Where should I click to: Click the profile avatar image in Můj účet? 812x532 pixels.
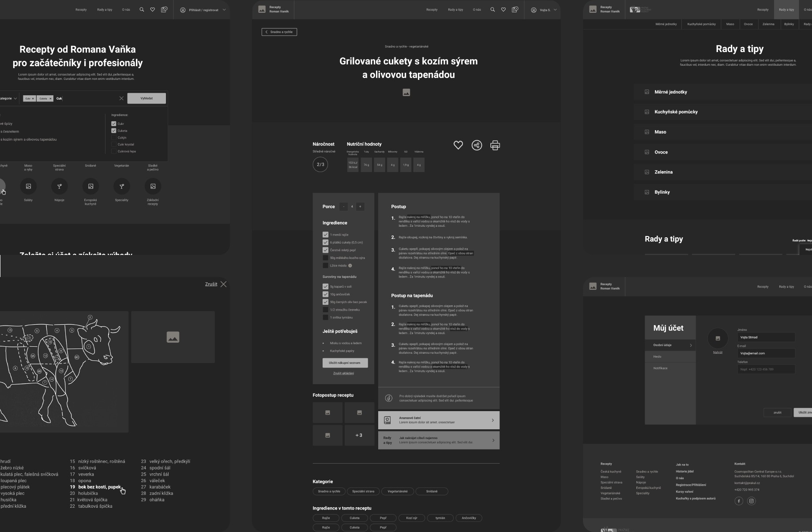(x=718, y=338)
